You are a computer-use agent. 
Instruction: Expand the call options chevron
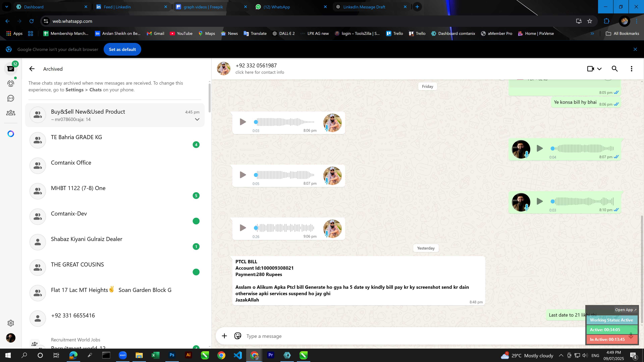(600, 69)
